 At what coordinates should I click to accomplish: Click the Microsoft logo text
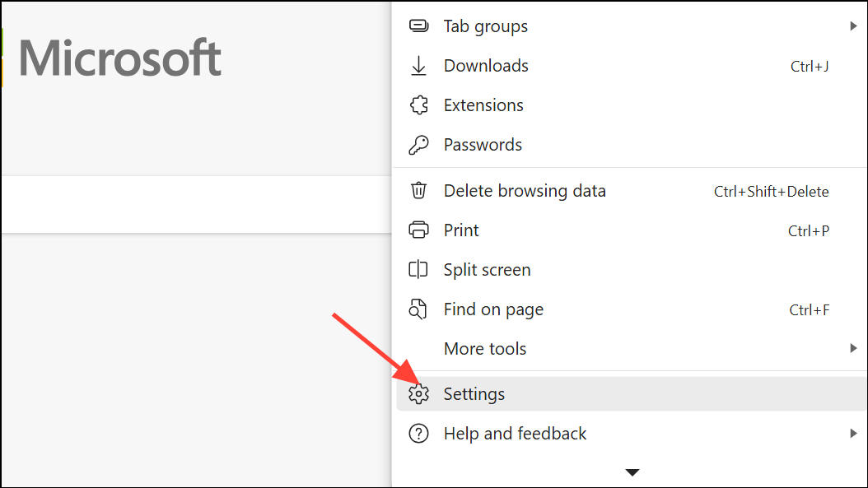119,58
